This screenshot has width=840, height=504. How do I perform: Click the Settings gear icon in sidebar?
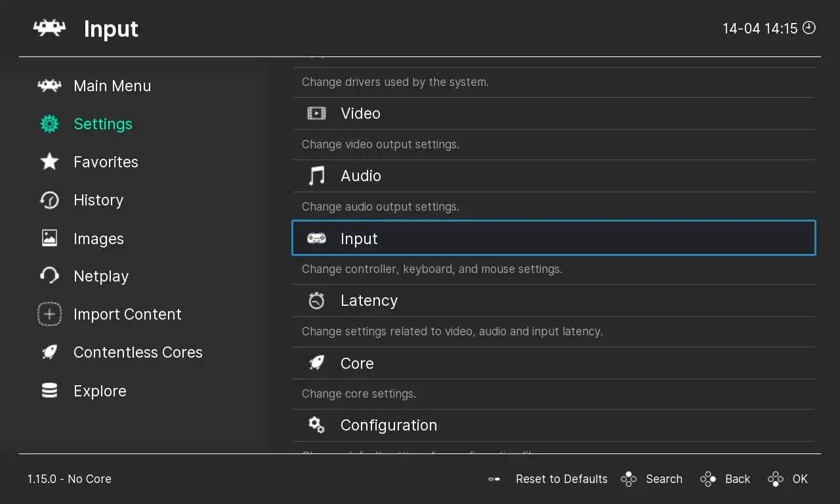(x=50, y=124)
